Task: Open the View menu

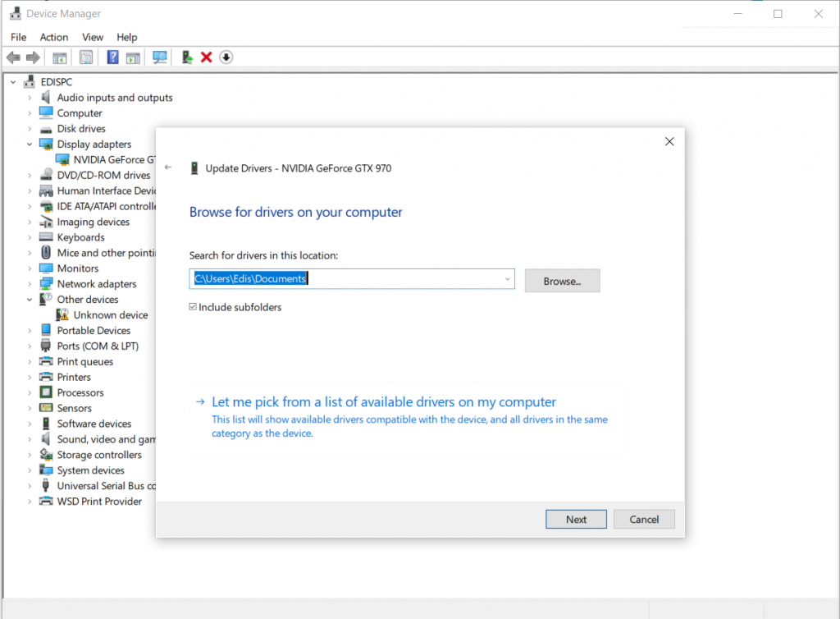Action: (93, 37)
